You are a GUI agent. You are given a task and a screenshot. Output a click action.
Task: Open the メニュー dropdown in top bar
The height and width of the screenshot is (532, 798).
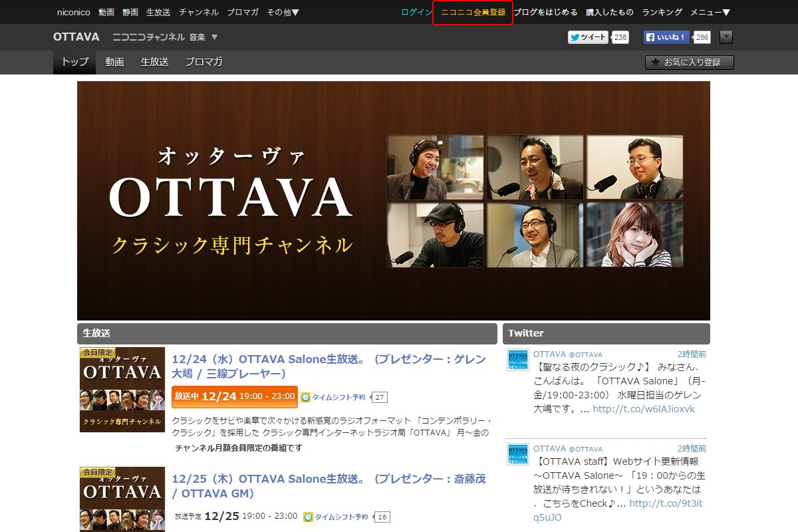pos(710,12)
